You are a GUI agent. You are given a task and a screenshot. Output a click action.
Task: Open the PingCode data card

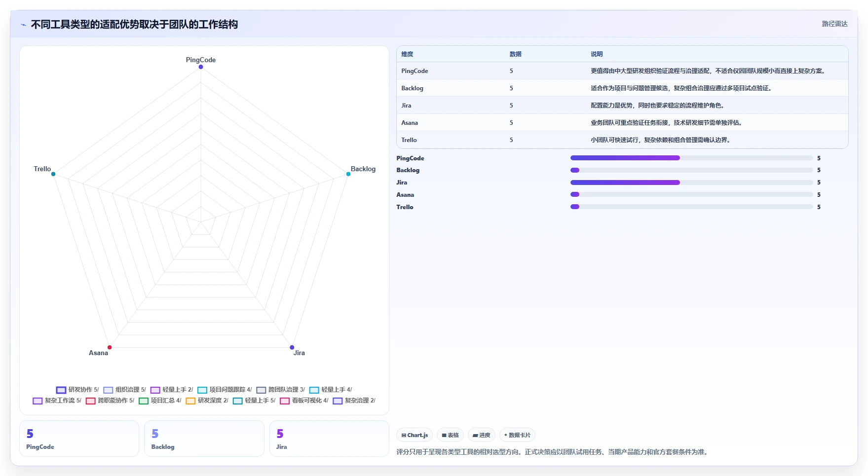(x=79, y=439)
